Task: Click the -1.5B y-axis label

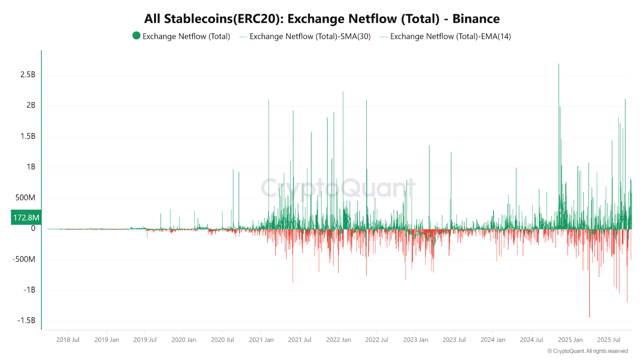Action: [27, 321]
